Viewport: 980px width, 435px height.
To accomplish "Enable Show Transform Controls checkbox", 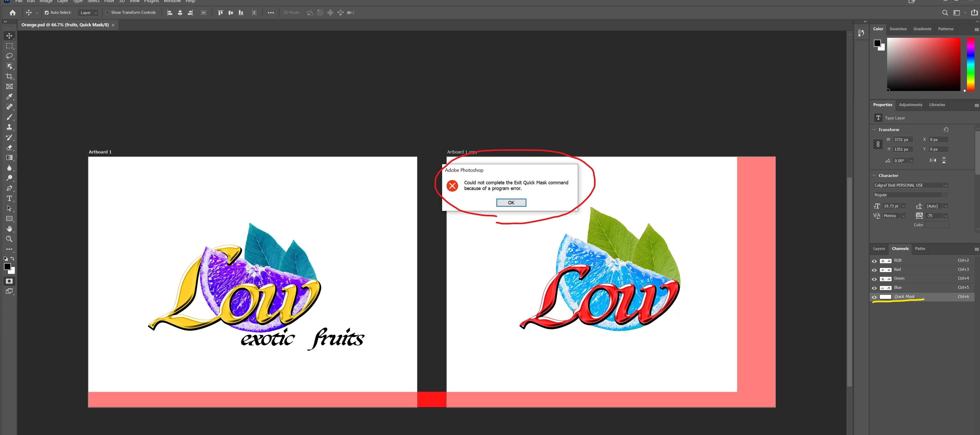I will 108,13.
